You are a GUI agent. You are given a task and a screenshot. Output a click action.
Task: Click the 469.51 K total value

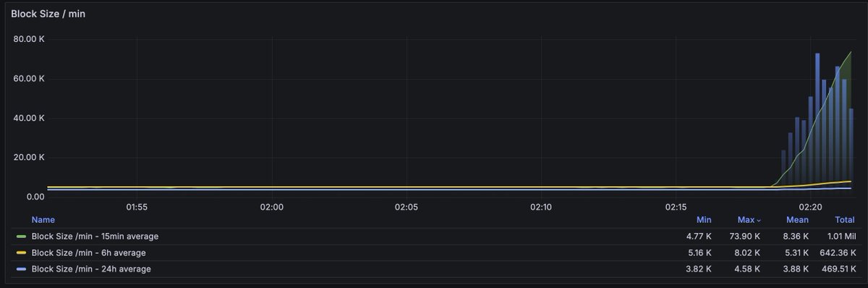pyautogui.click(x=838, y=269)
